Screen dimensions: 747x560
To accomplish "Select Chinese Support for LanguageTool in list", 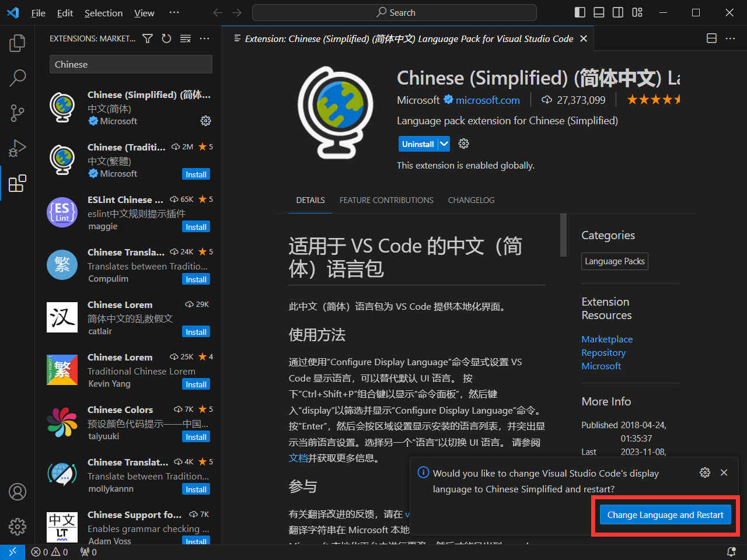I will (x=128, y=527).
